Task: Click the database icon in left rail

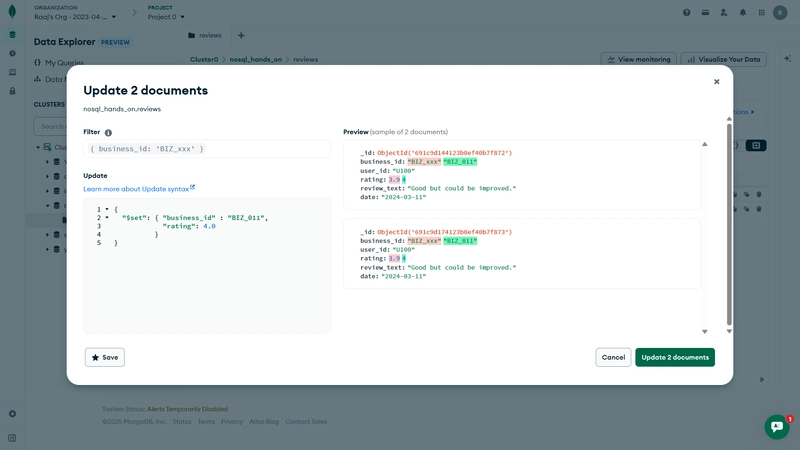Action: tap(12, 35)
